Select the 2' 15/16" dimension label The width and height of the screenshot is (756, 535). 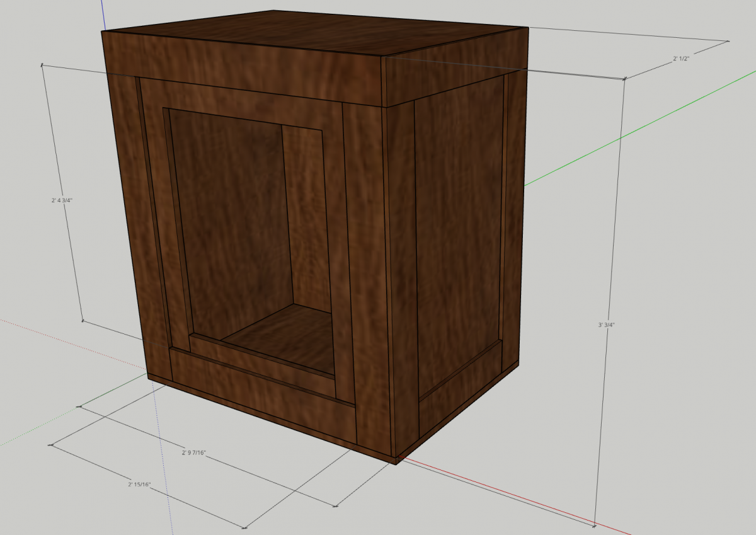(139, 485)
